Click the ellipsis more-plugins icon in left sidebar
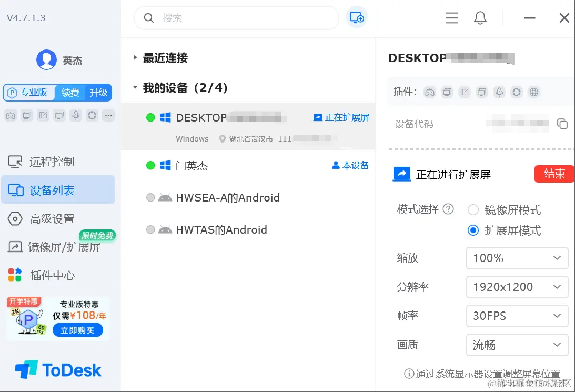This screenshot has height=392, width=575. (x=108, y=116)
